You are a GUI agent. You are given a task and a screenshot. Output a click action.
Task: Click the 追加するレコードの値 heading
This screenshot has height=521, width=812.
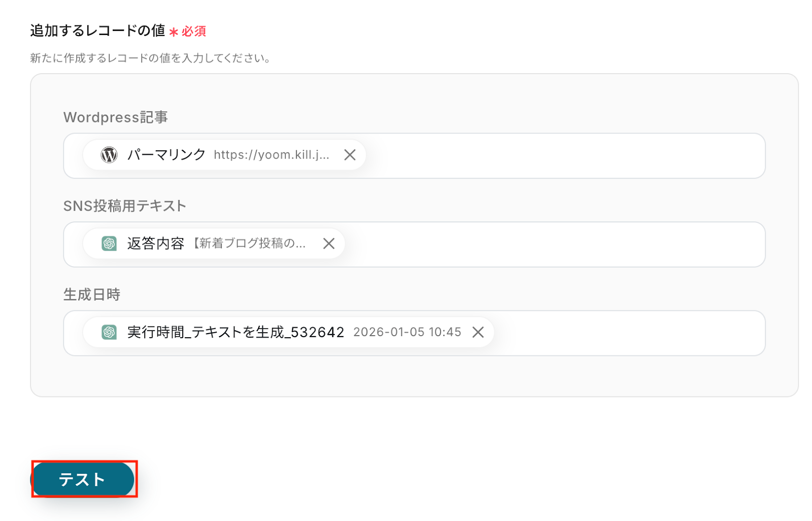pyautogui.click(x=98, y=30)
